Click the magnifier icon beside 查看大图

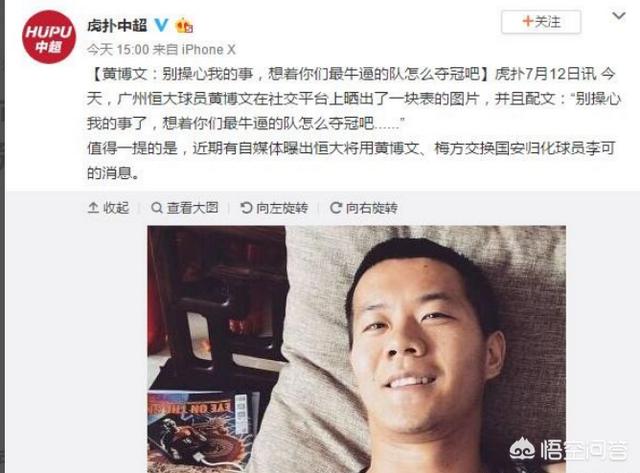pyautogui.click(x=157, y=208)
